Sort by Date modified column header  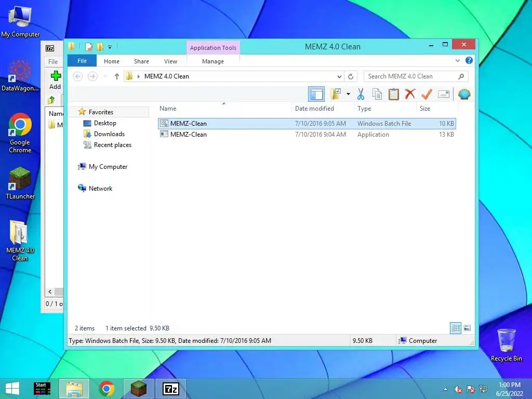pyautogui.click(x=323, y=109)
